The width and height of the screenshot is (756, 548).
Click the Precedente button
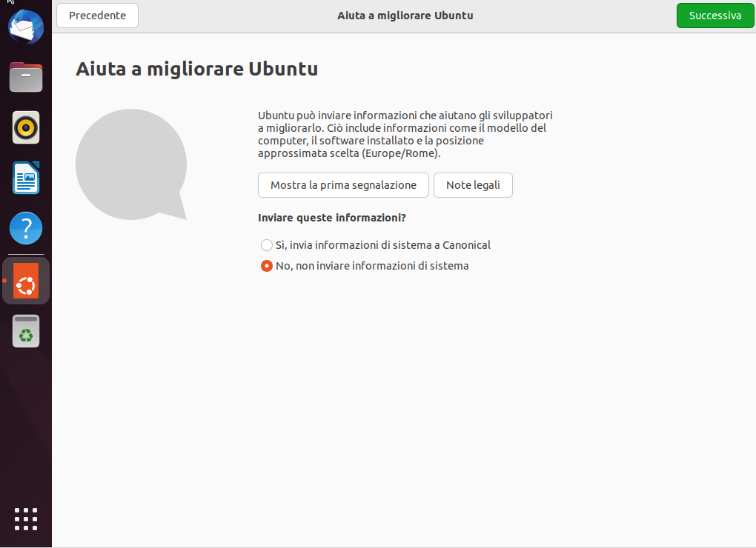(97, 16)
